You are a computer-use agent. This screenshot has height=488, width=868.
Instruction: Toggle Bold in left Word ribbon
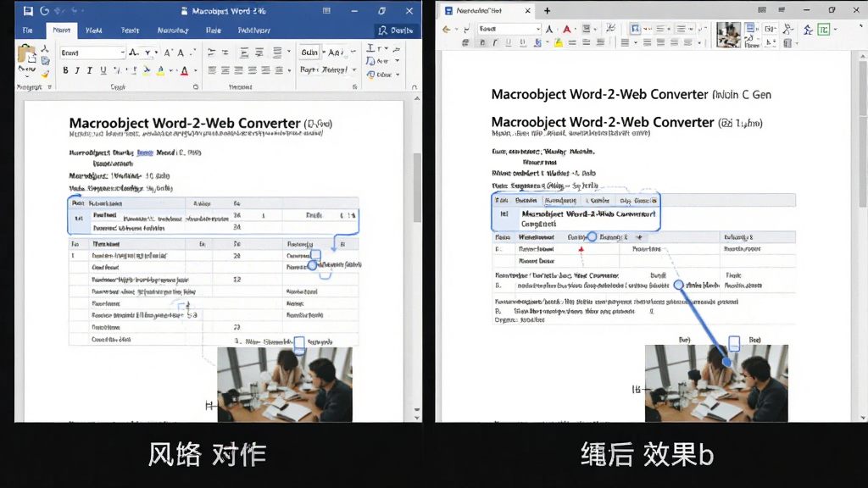coord(65,70)
